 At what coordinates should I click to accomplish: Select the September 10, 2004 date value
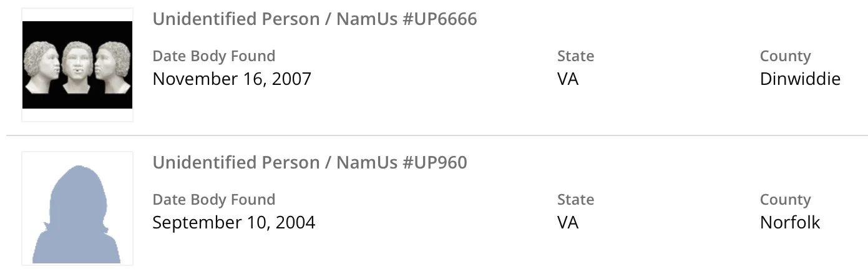(x=233, y=223)
